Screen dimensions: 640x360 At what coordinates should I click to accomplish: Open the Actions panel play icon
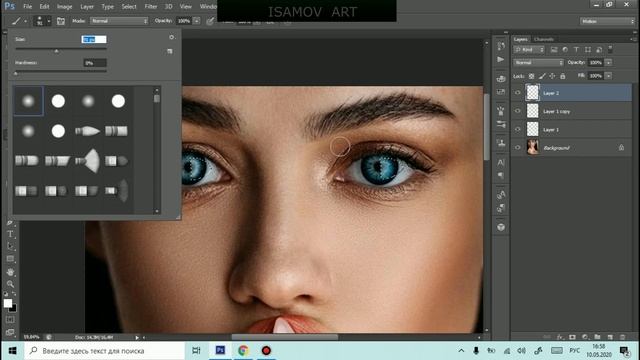pyautogui.click(x=500, y=60)
